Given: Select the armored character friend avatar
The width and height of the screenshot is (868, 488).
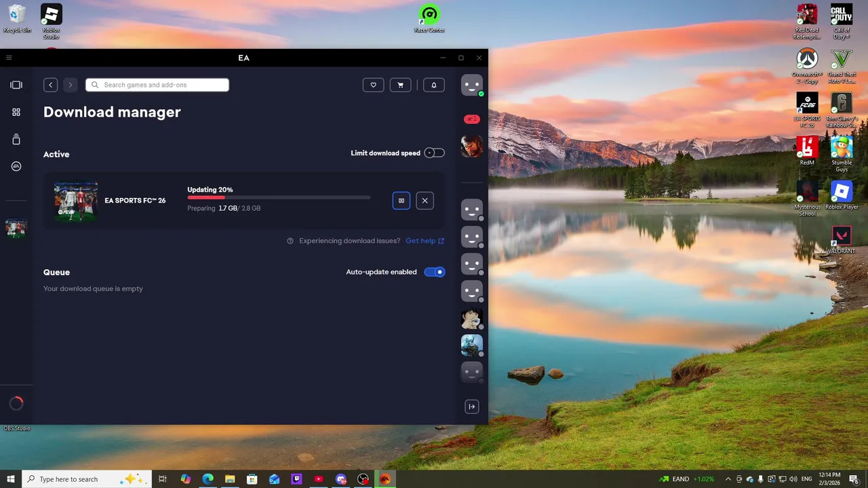Looking at the screenshot, I should 472,345.
